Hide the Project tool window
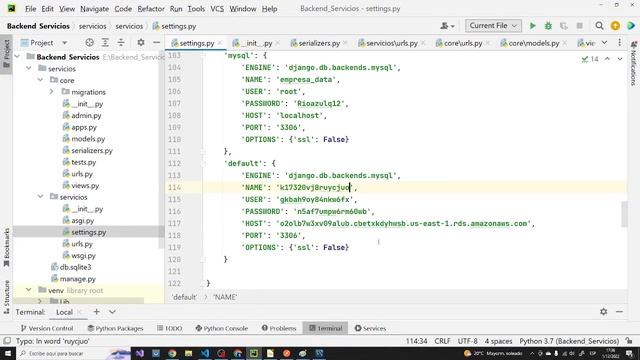640x360 pixels. 156,42
